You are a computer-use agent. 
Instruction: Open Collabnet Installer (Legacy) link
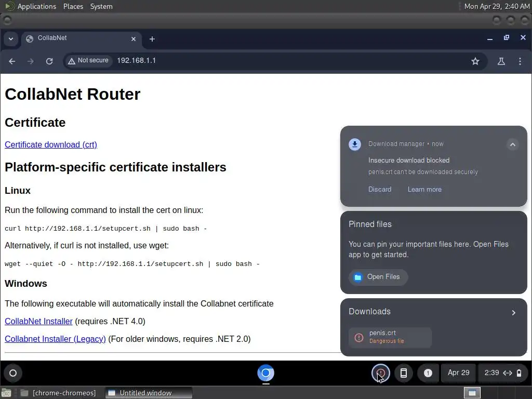pos(55,339)
